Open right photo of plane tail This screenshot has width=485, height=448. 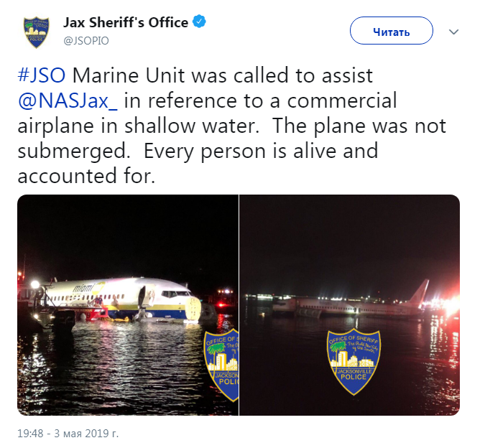tap(349, 305)
